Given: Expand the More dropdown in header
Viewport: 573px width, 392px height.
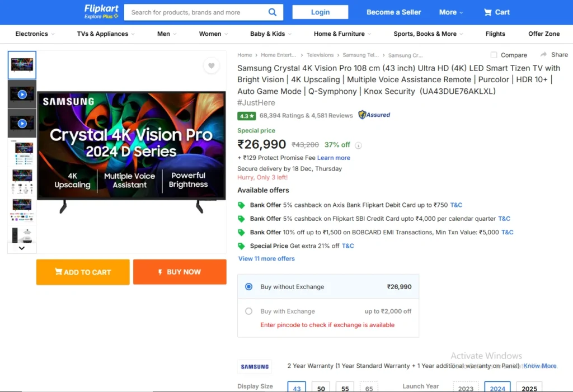Looking at the screenshot, I should tap(451, 12).
